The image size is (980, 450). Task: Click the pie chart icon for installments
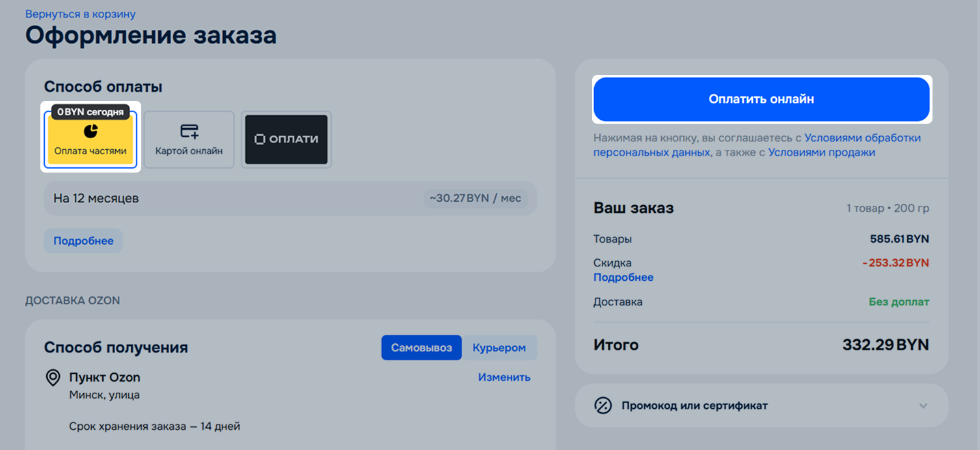click(90, 132)
